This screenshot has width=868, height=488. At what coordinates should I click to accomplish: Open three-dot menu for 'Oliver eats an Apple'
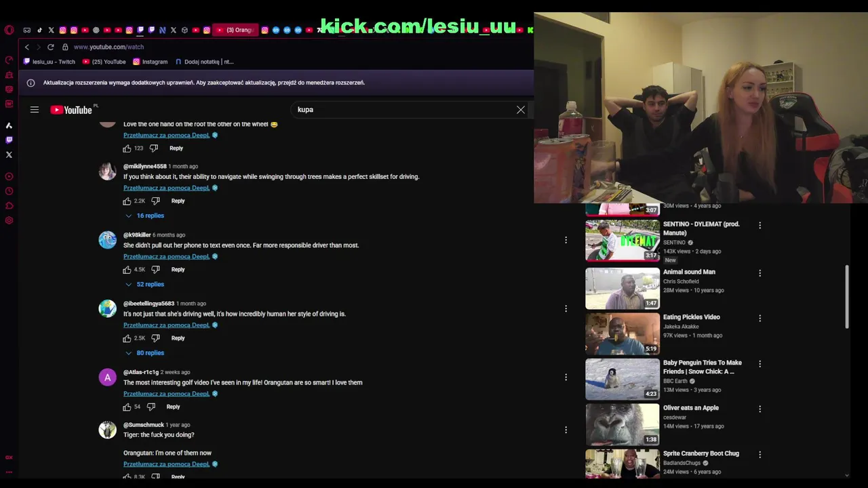coord(759,409)
